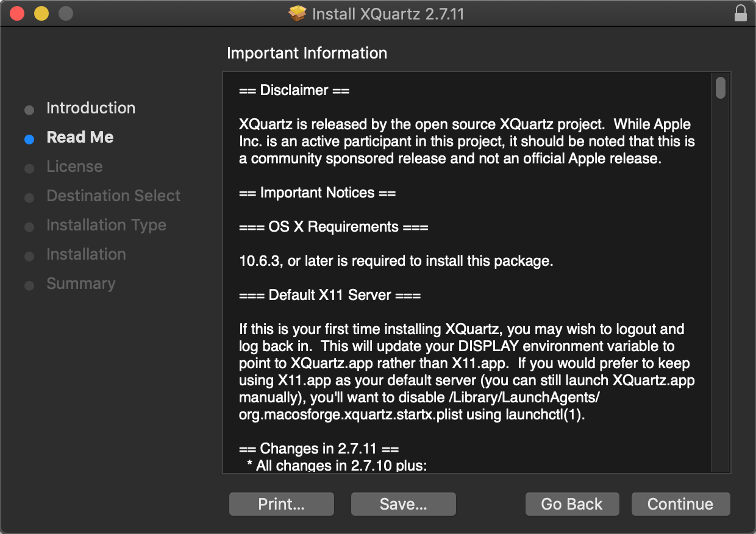
Task: Click the Read Me scrollbar thumb
Action: [x=720, y=87]
